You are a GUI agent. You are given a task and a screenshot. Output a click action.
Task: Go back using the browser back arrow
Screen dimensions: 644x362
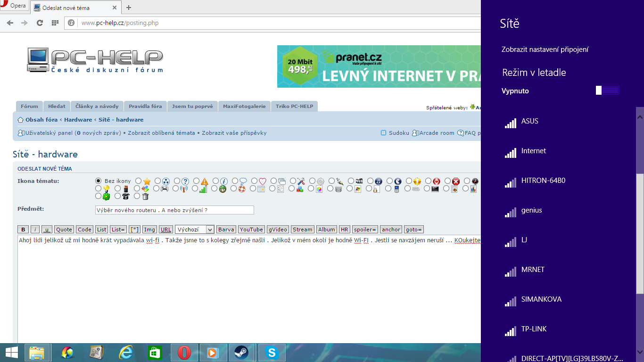pos(10,23)
